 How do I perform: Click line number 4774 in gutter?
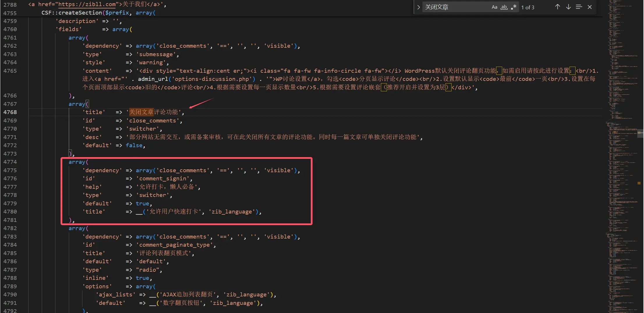click(10, 162)
